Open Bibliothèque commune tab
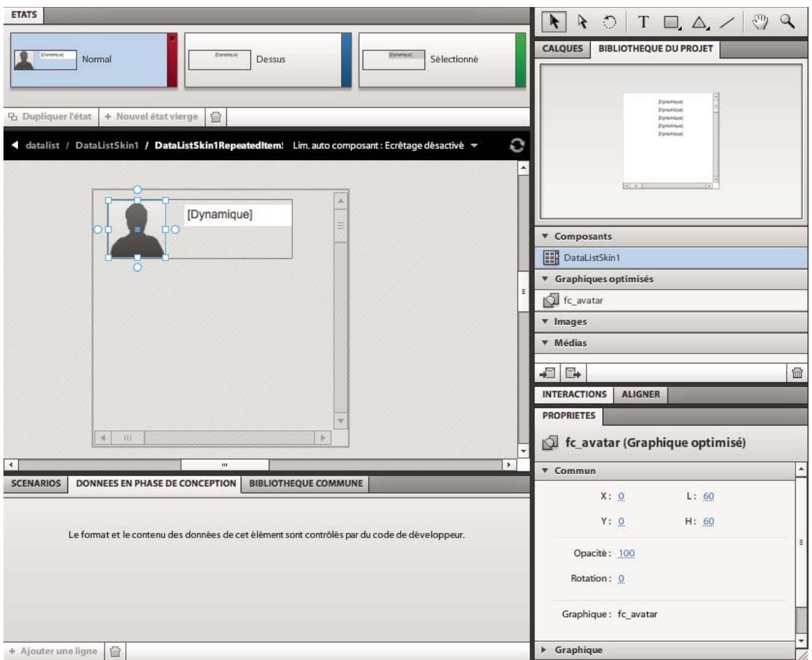The width and height of the screenshot is (812, 660). click(306, 483)
